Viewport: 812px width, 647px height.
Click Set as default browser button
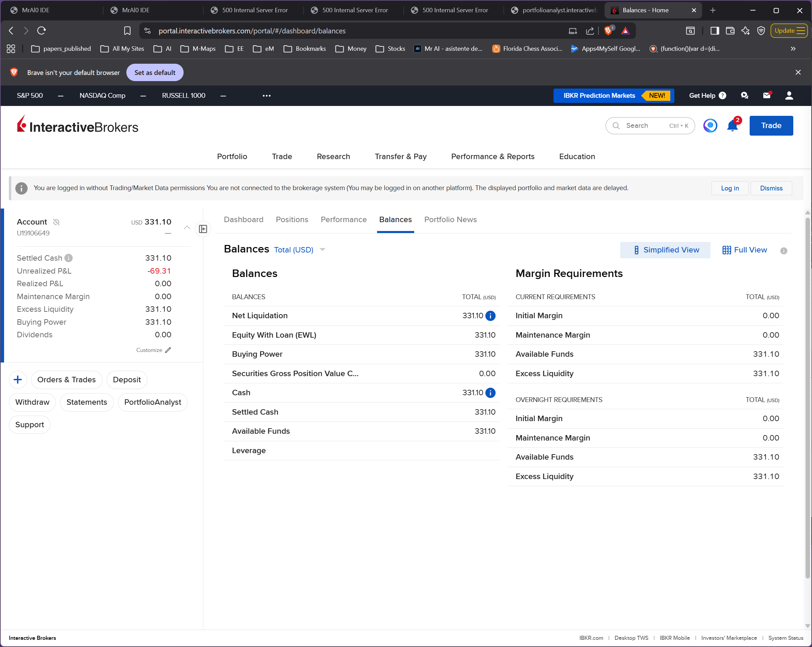pyautogui.click(x=155, y=72)
